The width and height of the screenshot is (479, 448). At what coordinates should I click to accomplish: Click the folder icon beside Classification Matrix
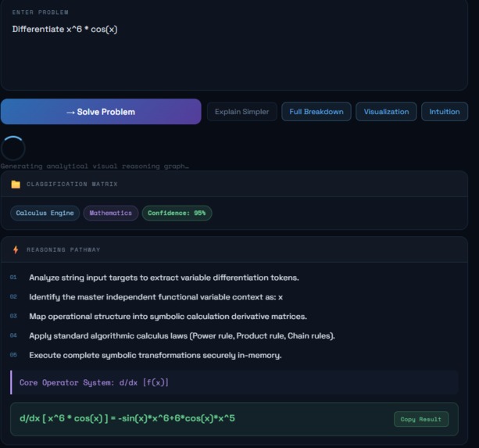(16, 185)
